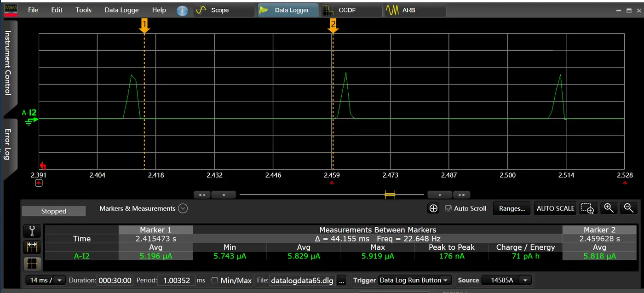Click the Marker 2 time 2.459628 s
The image size is (644, 293).
(599, 239)
